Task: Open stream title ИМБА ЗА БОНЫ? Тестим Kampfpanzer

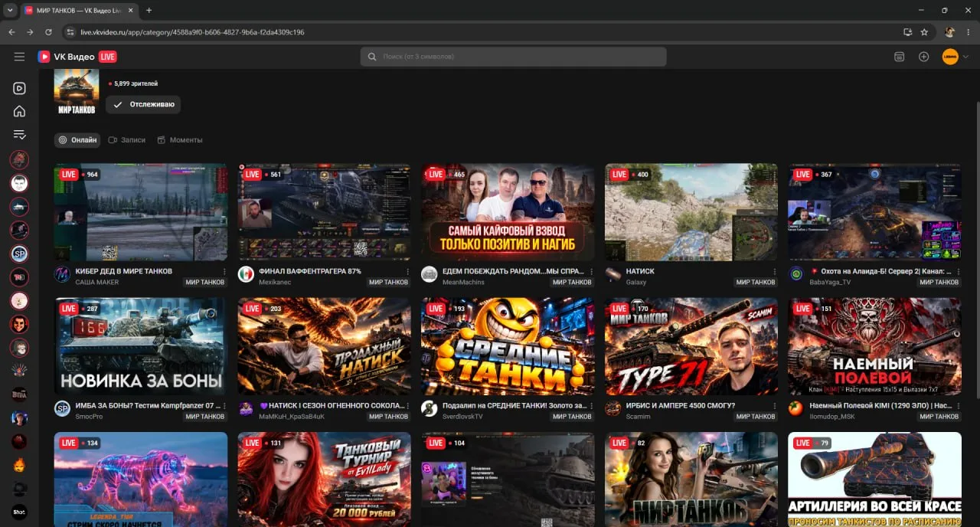Action: [x=148, y=405]
